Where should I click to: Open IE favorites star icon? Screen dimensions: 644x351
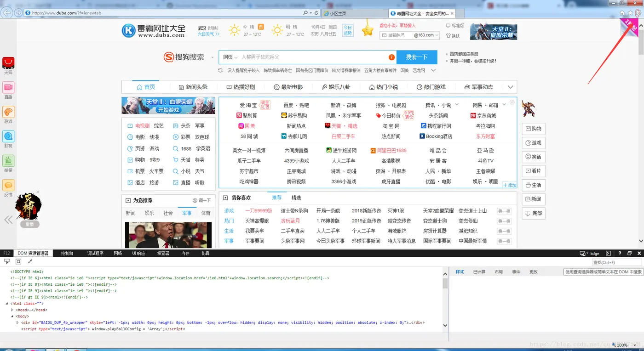(630, 13)
